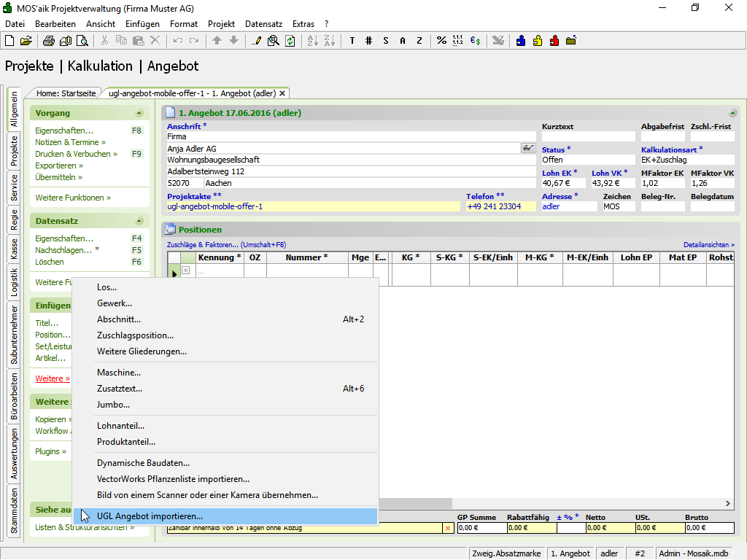The width and height of the screenshot is (747, 560).
Task: Collapse the Vorgang panel section
Action: (139, 113)
